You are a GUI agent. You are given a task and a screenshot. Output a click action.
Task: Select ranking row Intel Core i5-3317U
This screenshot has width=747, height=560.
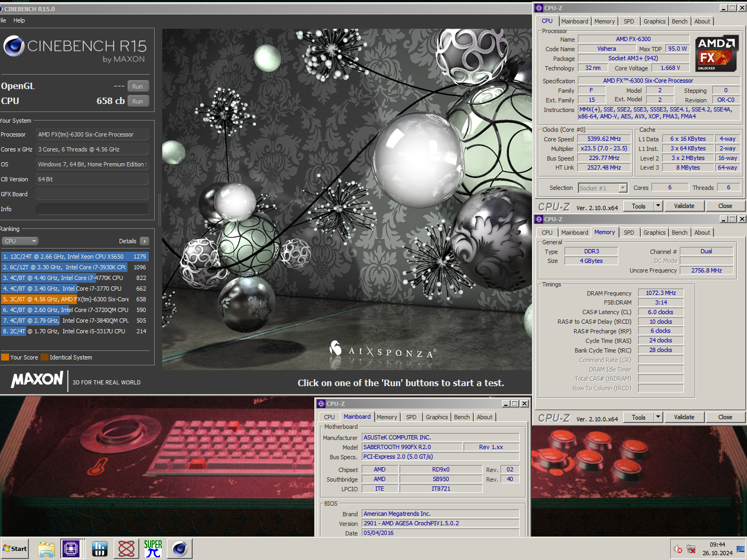coord(75,331)
